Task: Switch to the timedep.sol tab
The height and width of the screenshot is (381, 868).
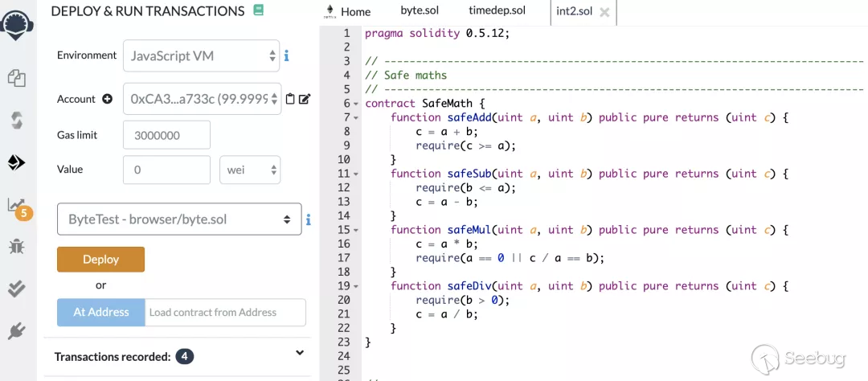Action: (497, 10)
